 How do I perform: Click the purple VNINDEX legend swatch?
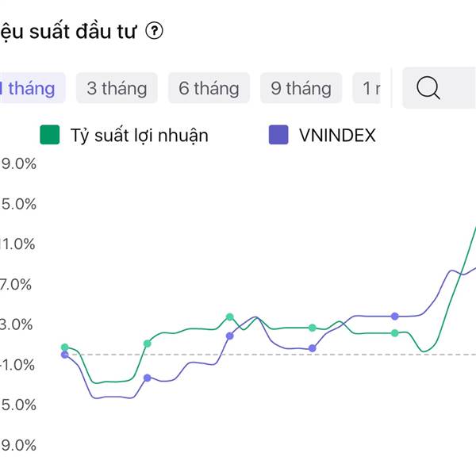[x=278, y=135]
